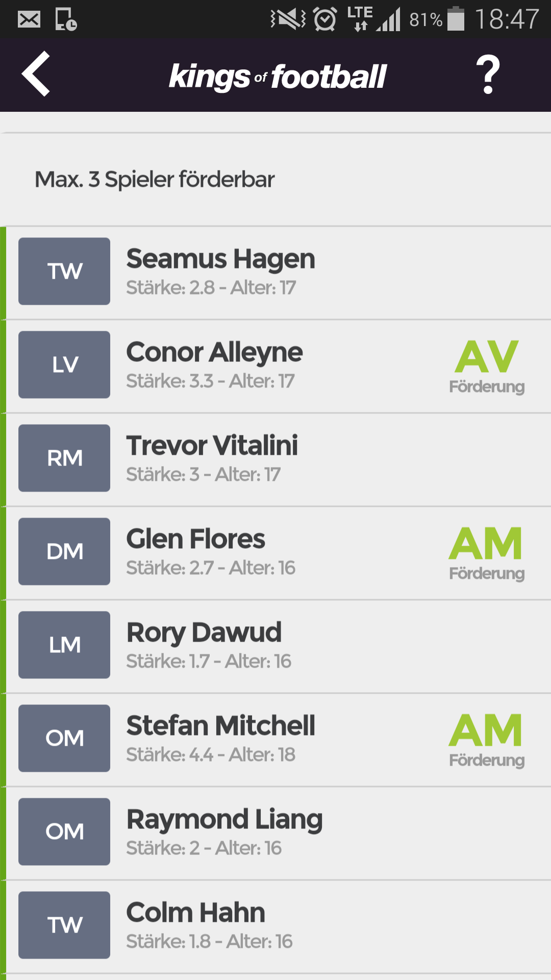Open Rory Dawud player entry
This screenshot has width=551, height=980.
point(275,647)
